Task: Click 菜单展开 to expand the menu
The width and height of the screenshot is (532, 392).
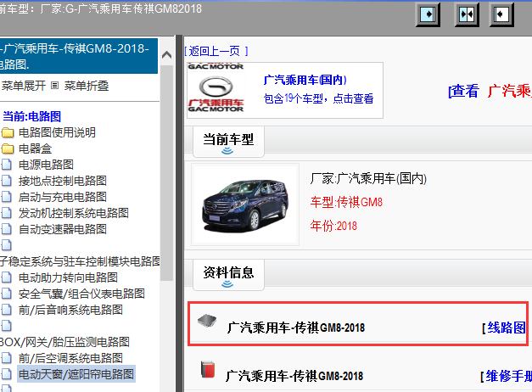Action: (x=24, y=86)
